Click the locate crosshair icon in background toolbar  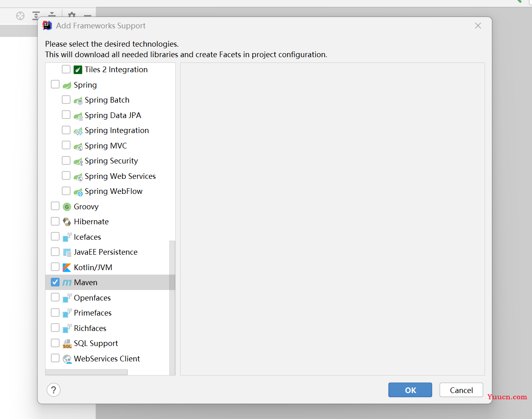pos(20,16)
